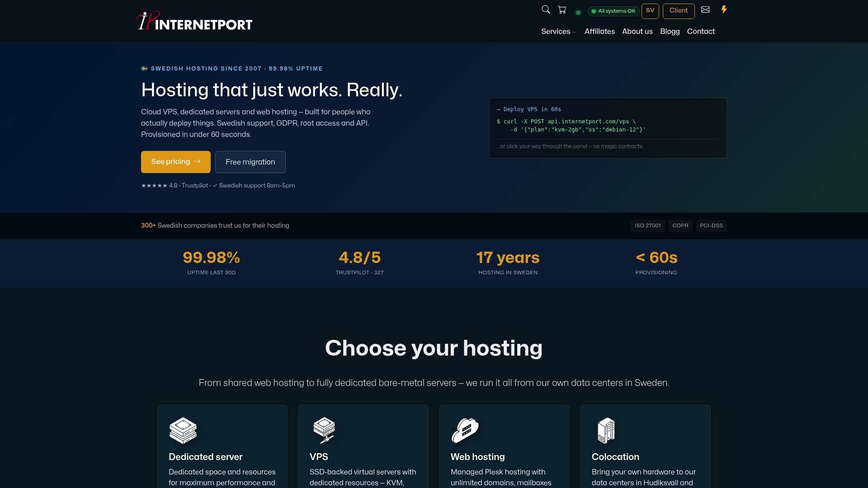Viewport: 868px width, 488px height.
Task: Open the shopping cart icon
Action: tap(562, 9)
